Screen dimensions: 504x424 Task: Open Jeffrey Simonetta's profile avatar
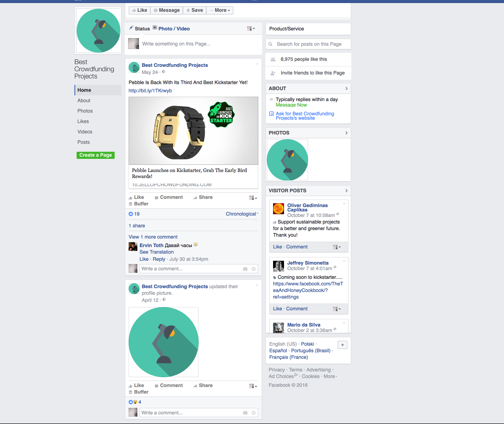click(x=279, y=266)
